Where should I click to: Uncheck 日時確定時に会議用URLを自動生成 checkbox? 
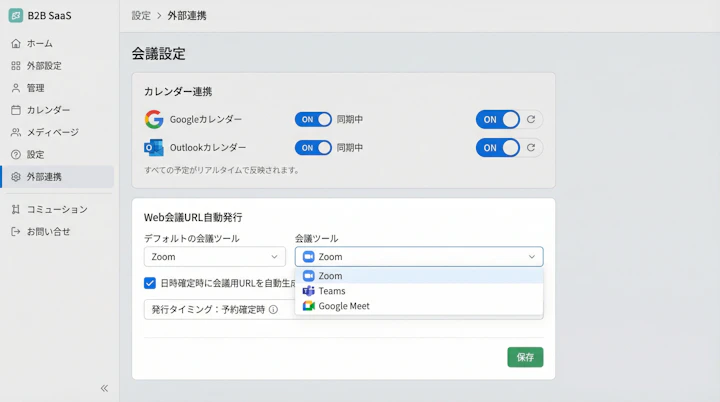150,283
